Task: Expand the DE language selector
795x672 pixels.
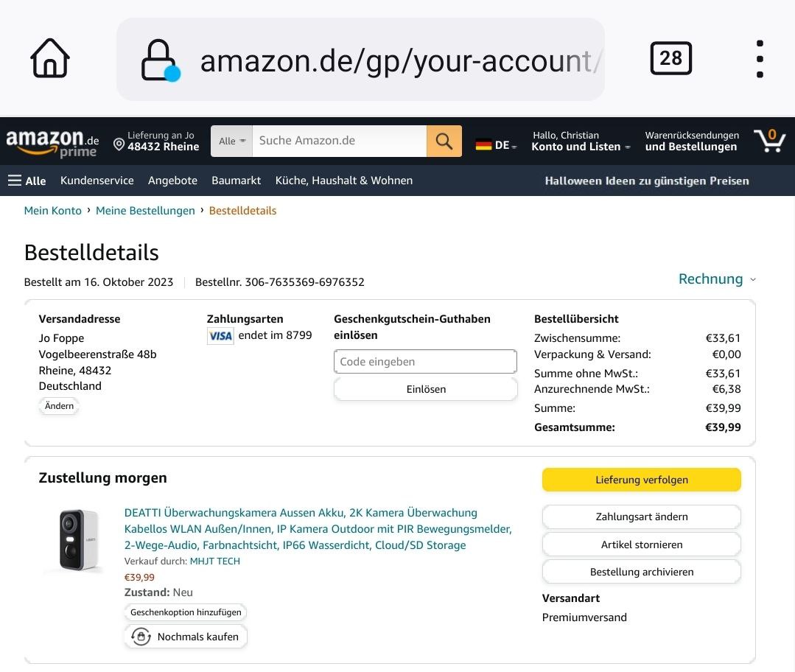Action: tap(497, 145)
